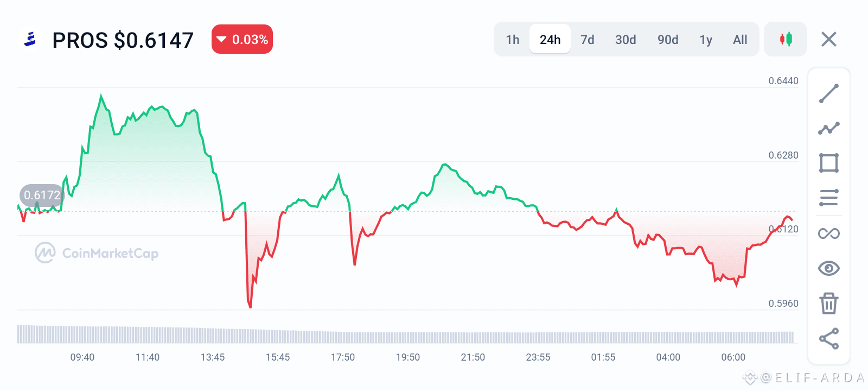Click the 21:50 time axis label
The width and height of the screenshot is (868, 391).
(473, 357)
